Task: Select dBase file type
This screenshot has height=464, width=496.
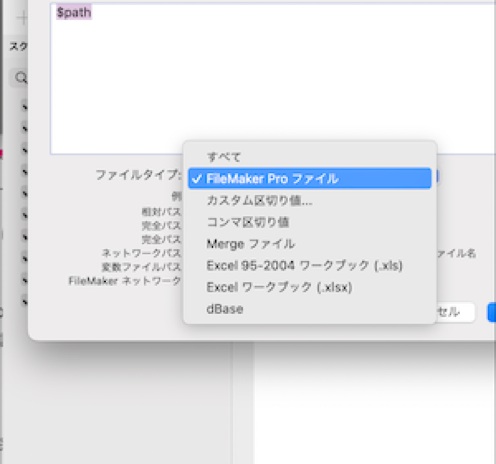Action: point(310,309)
